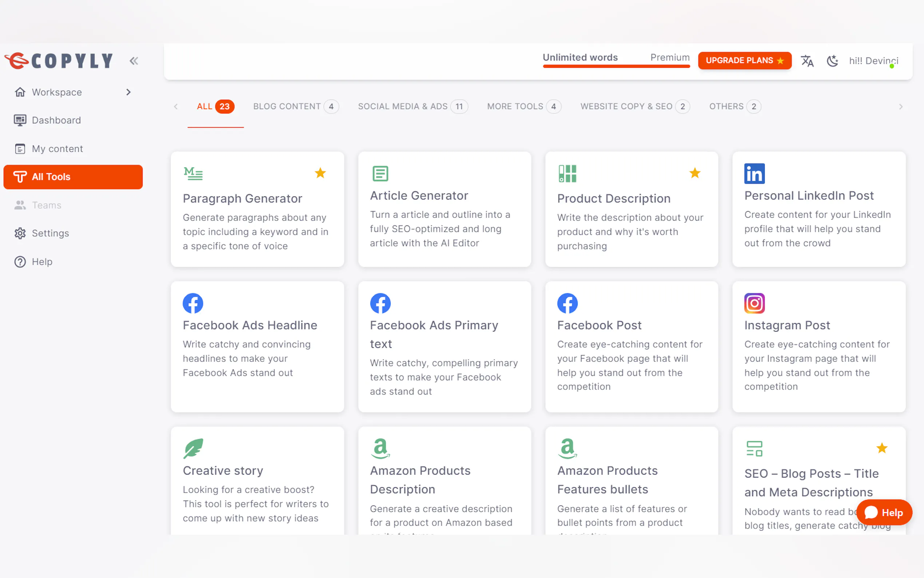Toggle favorite star on Product Description
This screenshot has width=924, height=578.
click(694, 173)
